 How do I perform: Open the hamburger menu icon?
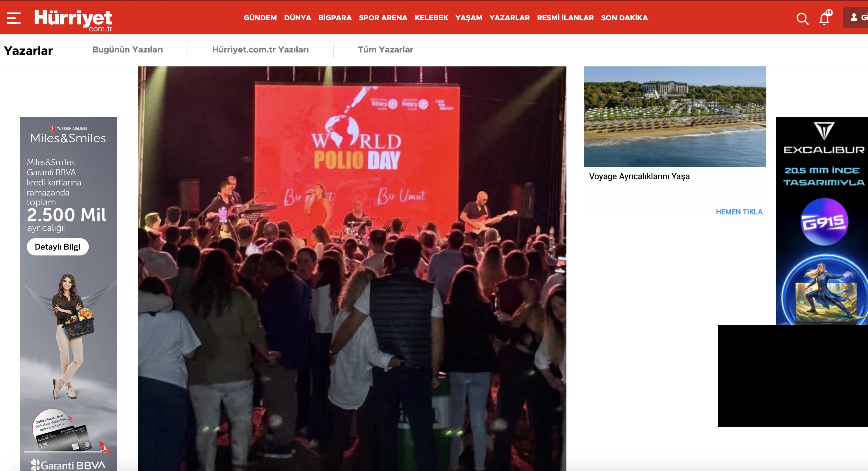click(13, 18)
